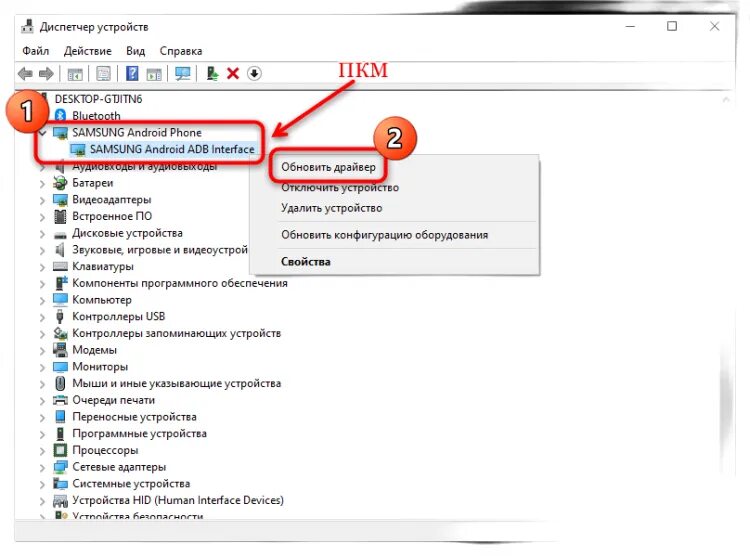
Task: Click the scrollbar up arrow
Action: pyautogui.click(x=726, y=100)
